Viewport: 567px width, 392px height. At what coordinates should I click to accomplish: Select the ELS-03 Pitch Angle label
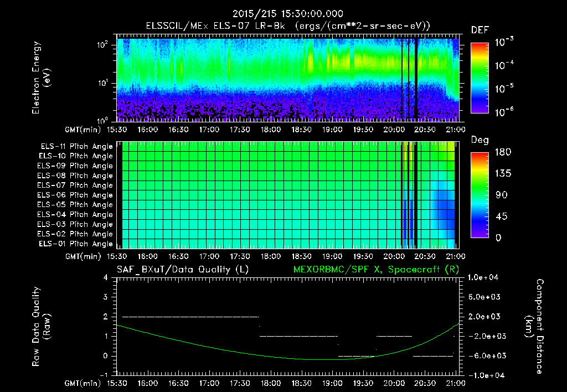point(75,225)
